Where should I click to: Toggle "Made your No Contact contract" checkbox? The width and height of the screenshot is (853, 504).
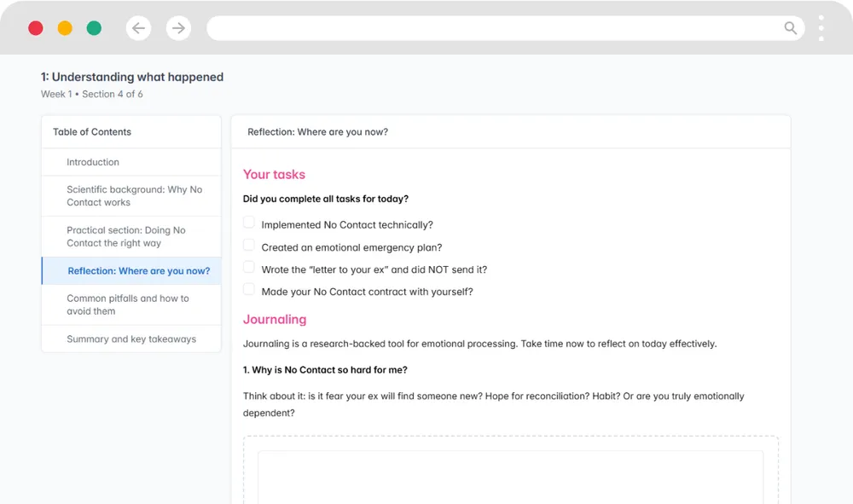(249, 289)
